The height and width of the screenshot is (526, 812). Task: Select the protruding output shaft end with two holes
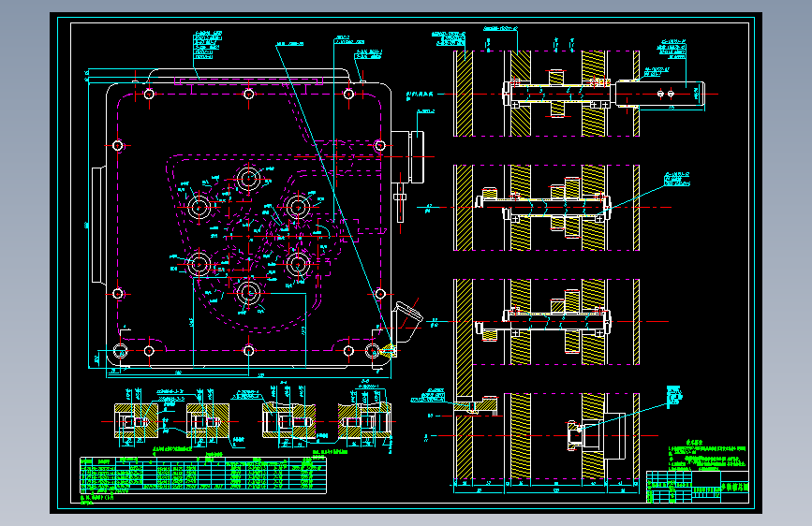(660, 94)
